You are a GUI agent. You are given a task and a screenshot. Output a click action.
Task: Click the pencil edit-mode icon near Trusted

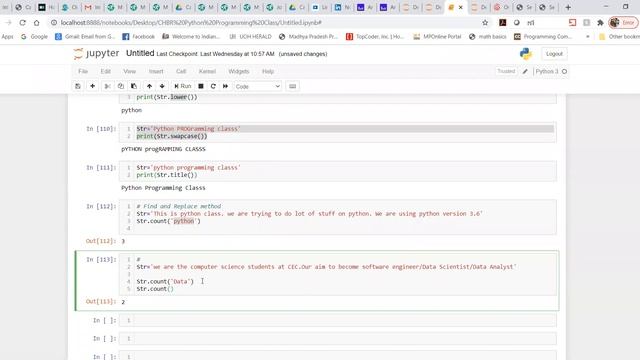[525, 71]
